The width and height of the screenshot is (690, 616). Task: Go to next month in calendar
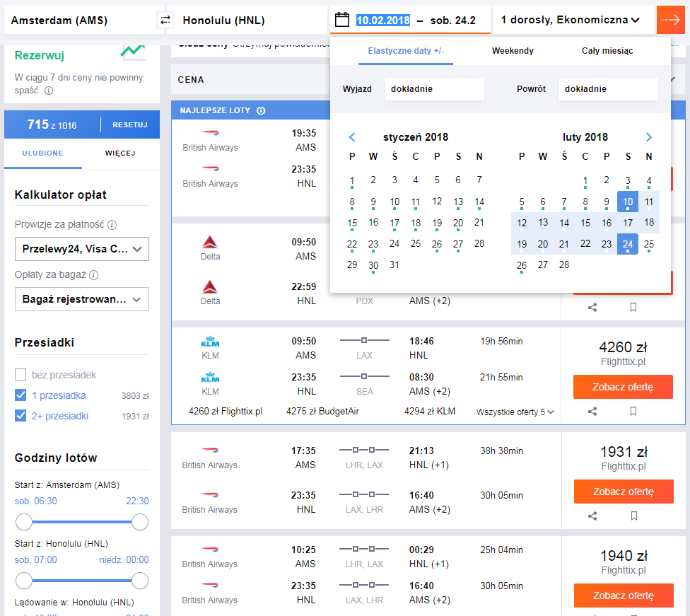click(x=648, y=137)
